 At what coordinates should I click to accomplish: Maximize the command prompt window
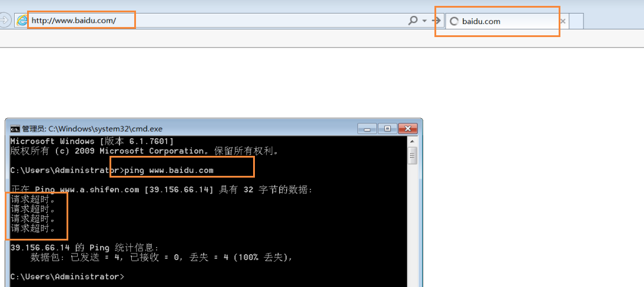(x=387, y=128)
